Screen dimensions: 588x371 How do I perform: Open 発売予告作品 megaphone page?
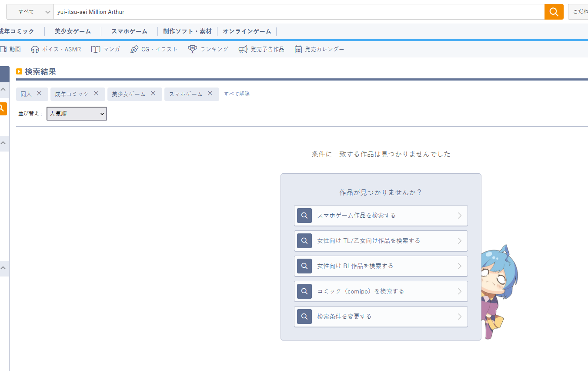point(261,49)
